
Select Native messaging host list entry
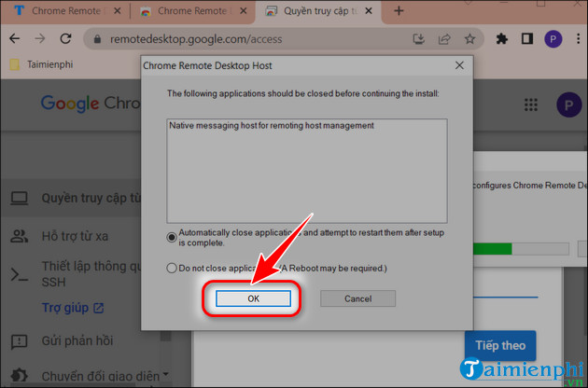pos(272,126)
